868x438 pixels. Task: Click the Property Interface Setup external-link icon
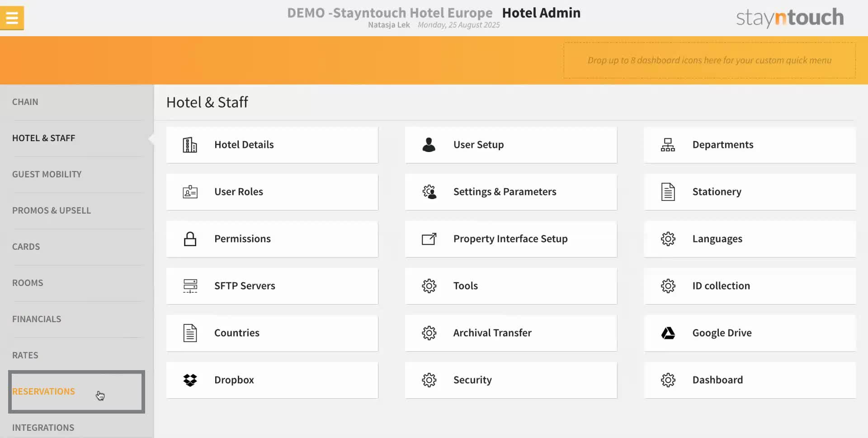pyautogui.click(x=429, y=239)
